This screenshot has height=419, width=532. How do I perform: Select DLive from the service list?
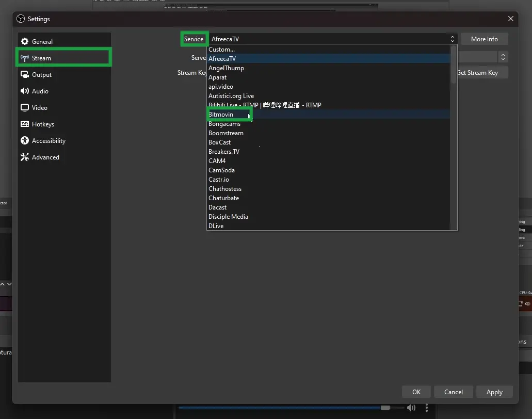[328, 225]
